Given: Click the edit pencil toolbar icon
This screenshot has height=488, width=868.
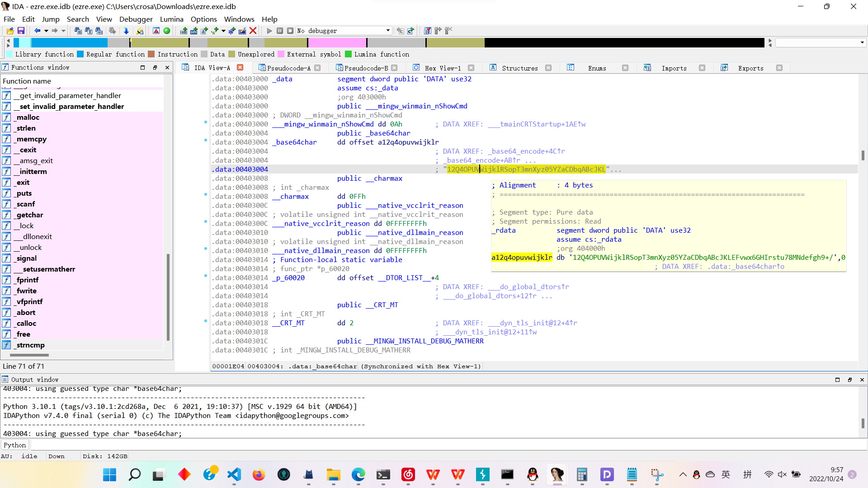Looking at the screenshot, I should (242, 31).
